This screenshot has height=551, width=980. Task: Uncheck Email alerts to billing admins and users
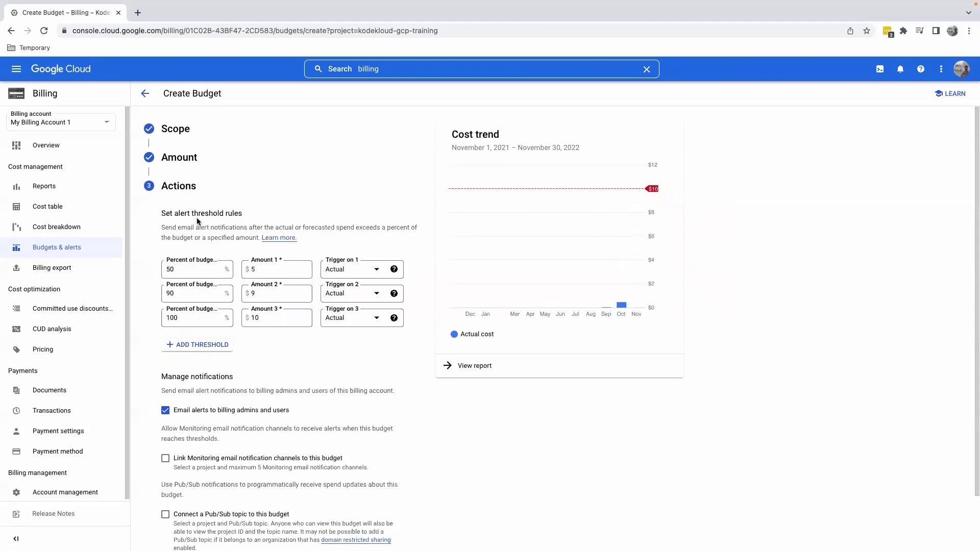[x=165, y=410]
